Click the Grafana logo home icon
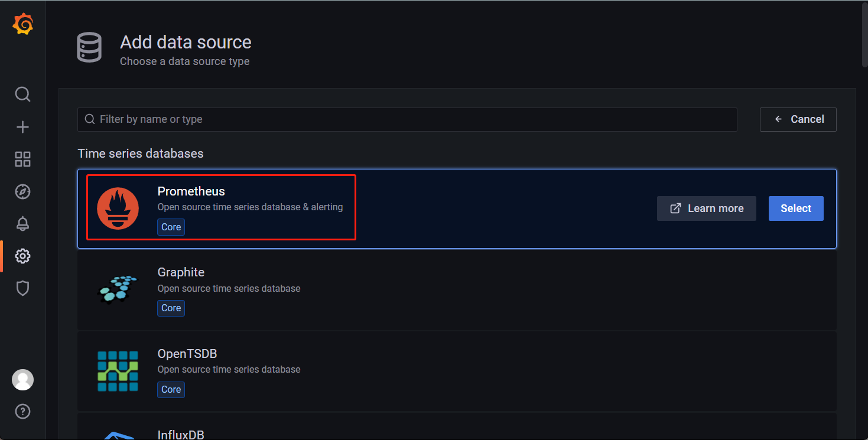This screenshot has height=440, width=868. tap(22, 24)
